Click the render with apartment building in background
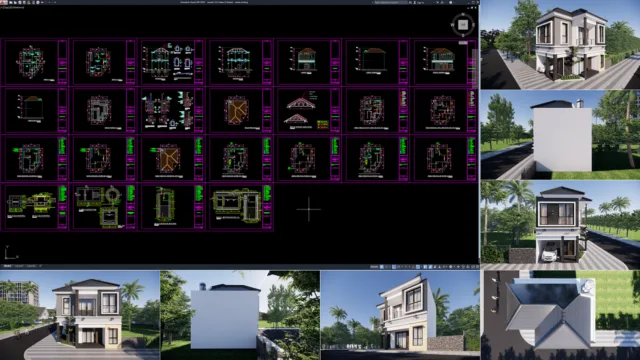This screenshot has width=640, height=360. click(x=80, y=315)
